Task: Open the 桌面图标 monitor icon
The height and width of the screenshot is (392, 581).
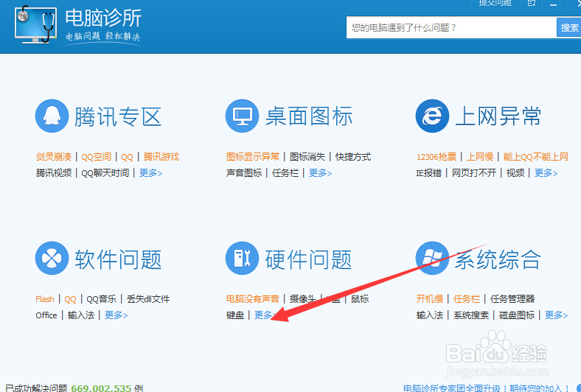Action: coord(242,116)
